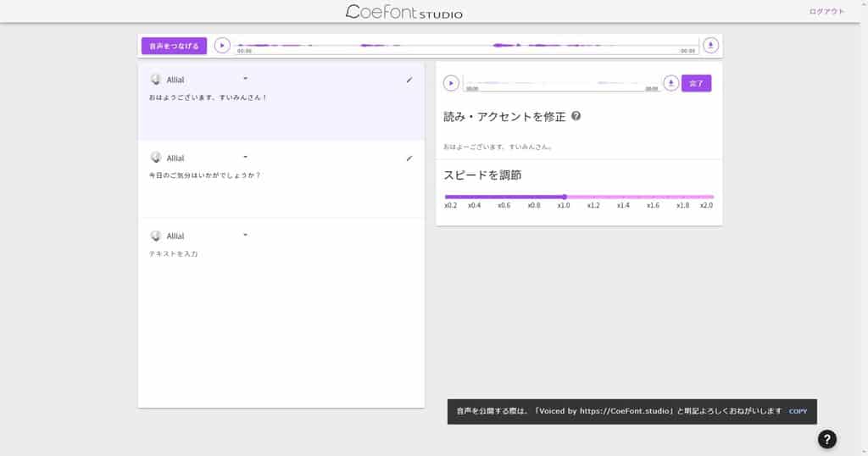Open voice dropdown for おはようございます line
This screenshot has width=868, height=456.
tap(245, 79)
